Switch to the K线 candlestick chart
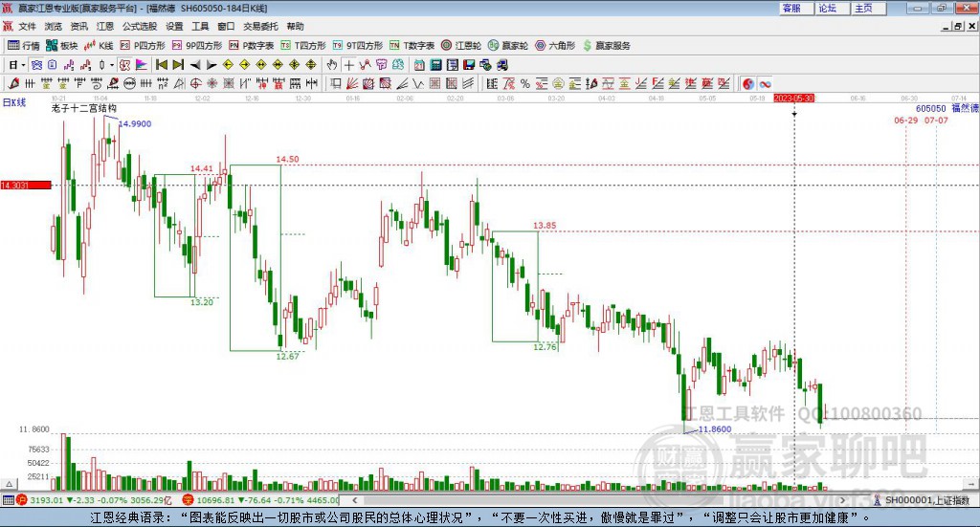Image resolution: width=980 pixels, height=527 pixels. [99, 46]
